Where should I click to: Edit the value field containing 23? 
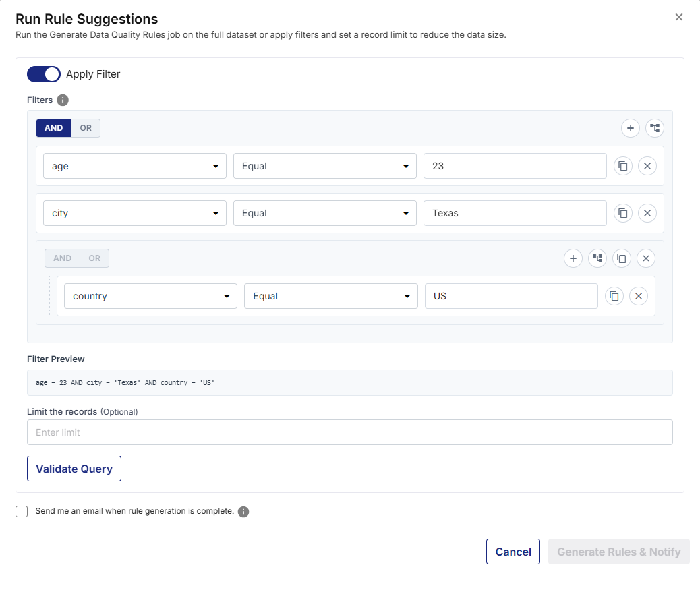(x=515, y=166)
